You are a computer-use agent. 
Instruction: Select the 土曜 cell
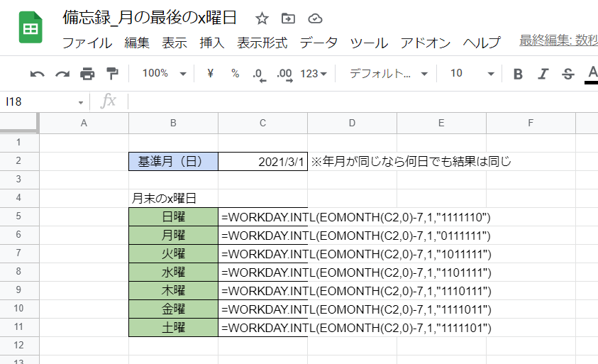pos(173,327)
